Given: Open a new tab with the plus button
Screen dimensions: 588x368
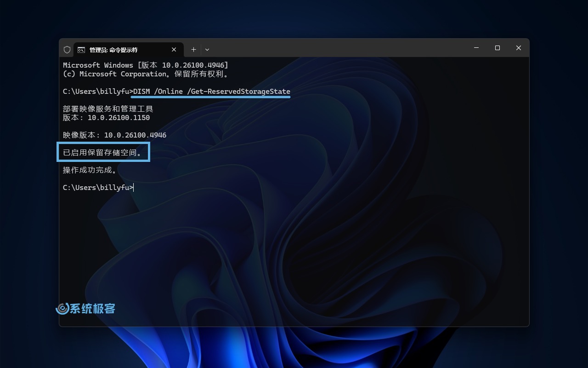Looking at the screenshot, I should point(193,50).
